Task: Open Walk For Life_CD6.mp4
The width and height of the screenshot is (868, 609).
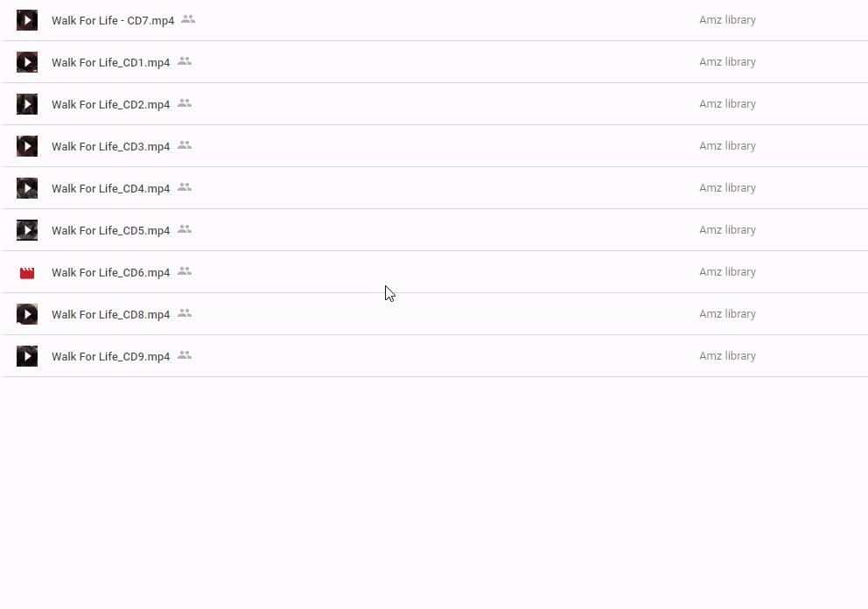Action: [x=111, y=273]
